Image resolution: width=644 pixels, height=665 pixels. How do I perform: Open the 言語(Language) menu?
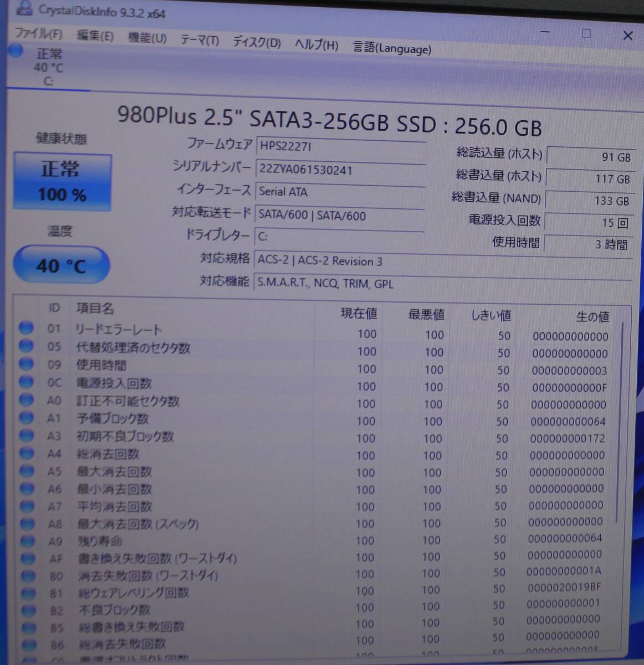[x=392, y=48]
